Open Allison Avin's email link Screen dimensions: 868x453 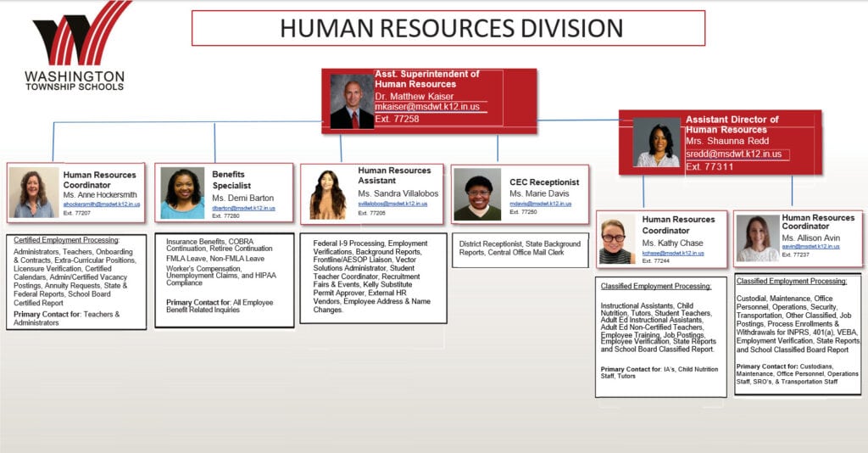[810, 247]
